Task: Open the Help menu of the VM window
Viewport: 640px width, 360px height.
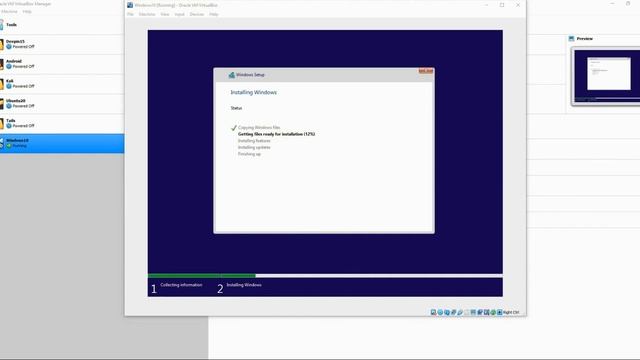Action: point(213,14)
